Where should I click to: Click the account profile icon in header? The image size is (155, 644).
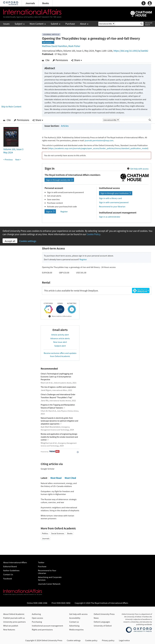point(149,3)
